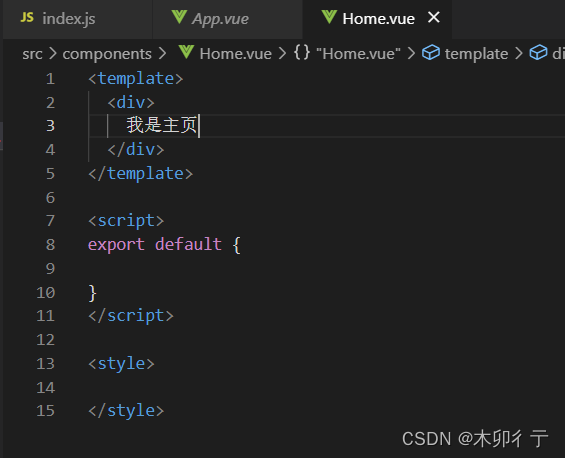565x458 pixels.
Task: Open the template breadcrumb segment
Action: 476,54
